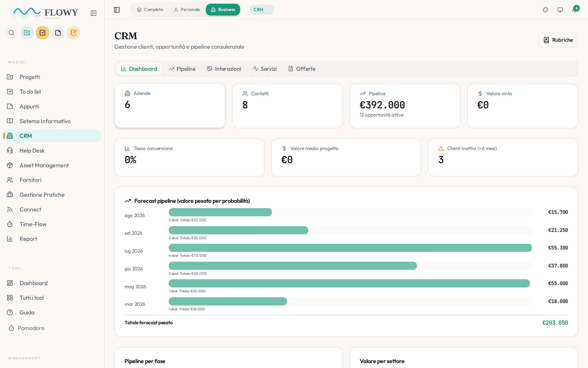Open the theme palette icon
The height and width of the screenshot is (368, 588).
tap(546, 10)
